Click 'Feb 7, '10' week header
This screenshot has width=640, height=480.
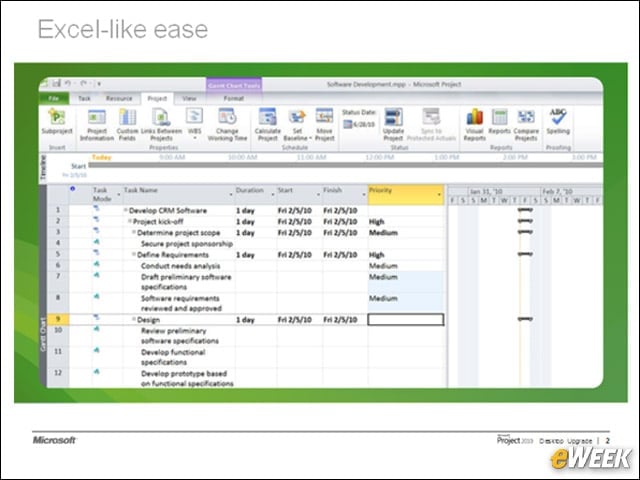point(558,191)
